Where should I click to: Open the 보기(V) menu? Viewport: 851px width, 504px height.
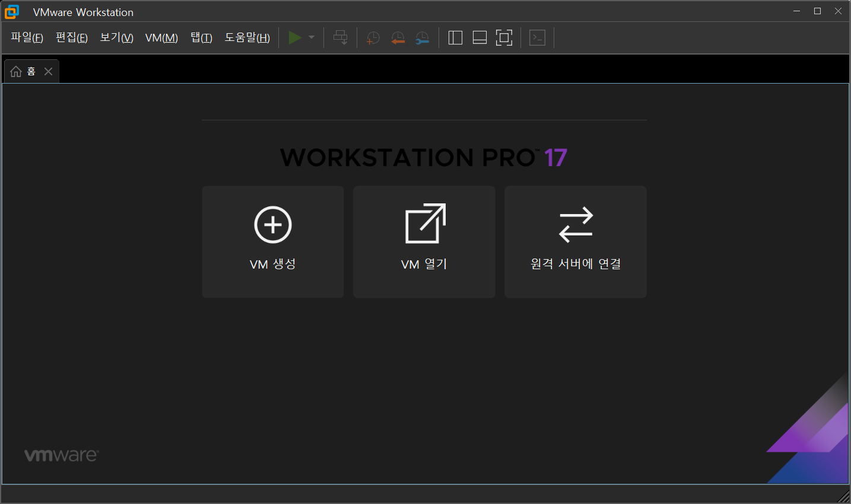pos(116,38)
